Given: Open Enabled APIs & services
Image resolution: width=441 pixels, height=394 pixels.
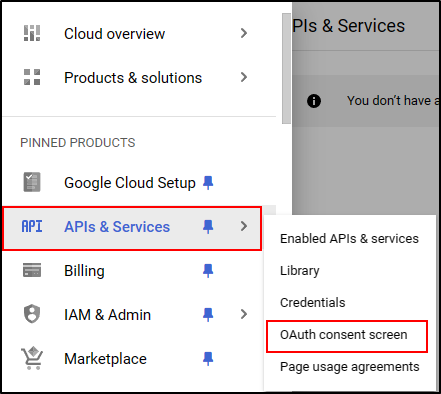Looking at the screenshot, I should [x=349, y=239].
